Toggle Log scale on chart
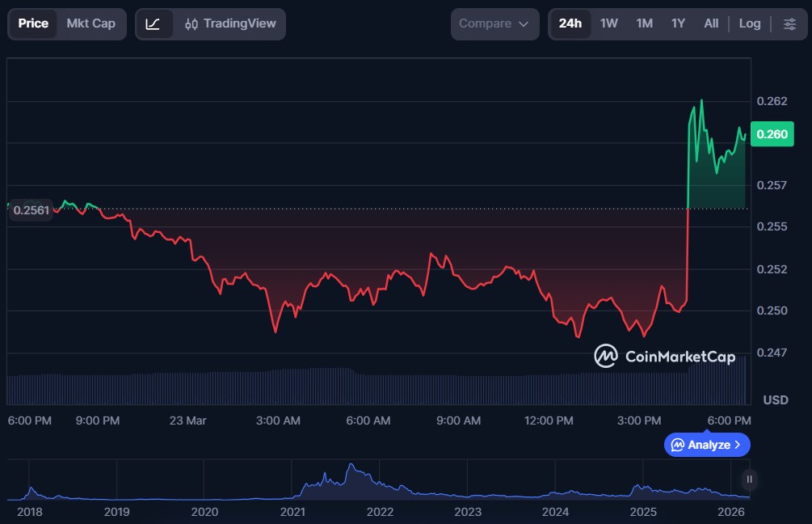 click(x=749, y=24)
